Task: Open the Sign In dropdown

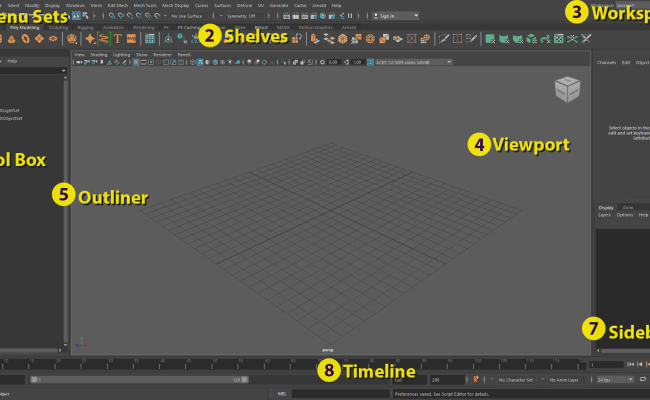Action: tap(395, 16)
